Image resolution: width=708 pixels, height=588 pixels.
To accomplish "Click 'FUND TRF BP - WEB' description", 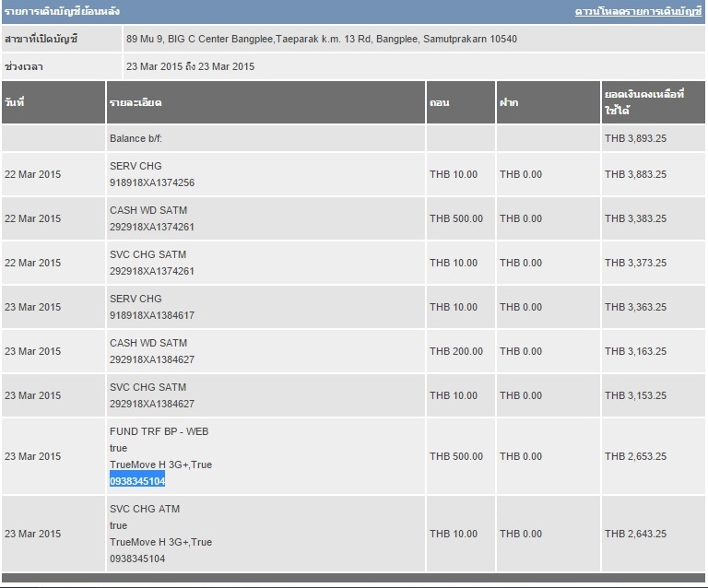I will 159,431.
